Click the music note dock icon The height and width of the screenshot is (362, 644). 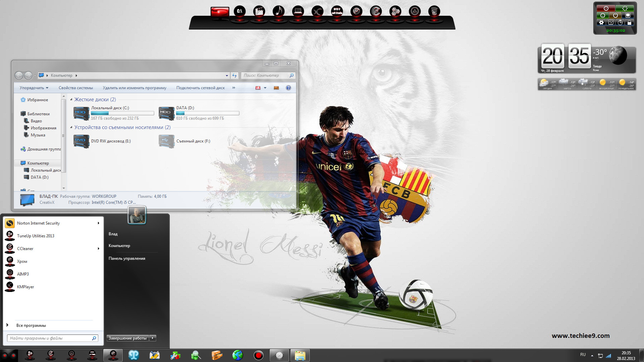click(x=278, y=11)
